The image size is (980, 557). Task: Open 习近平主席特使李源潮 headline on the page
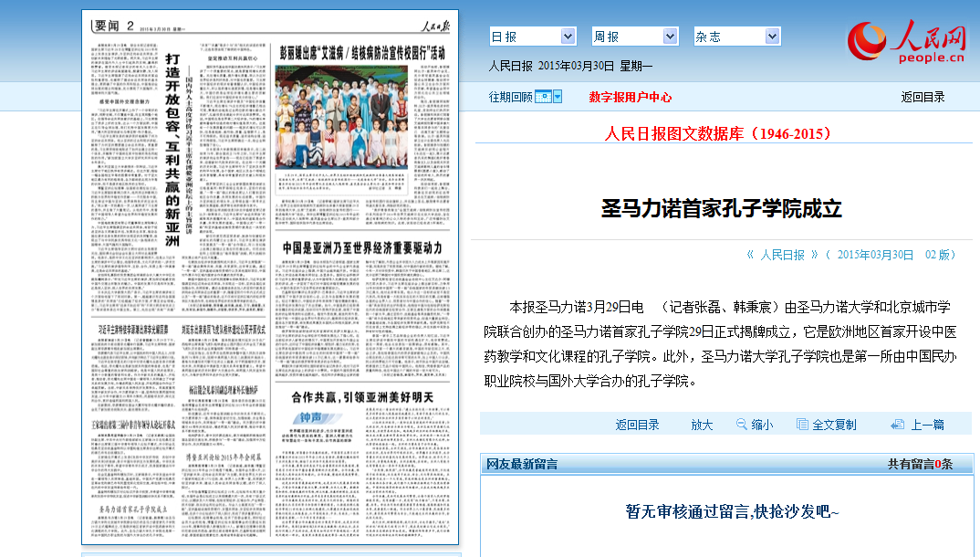click(x=132, y=329)
